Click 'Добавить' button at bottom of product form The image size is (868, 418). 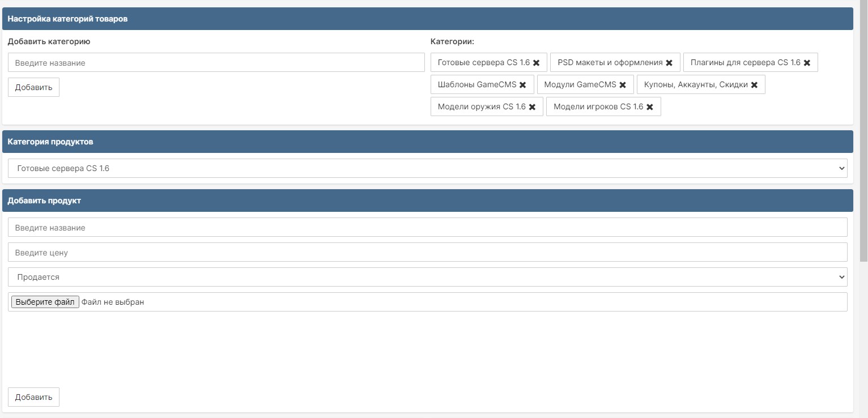[33, 397]
